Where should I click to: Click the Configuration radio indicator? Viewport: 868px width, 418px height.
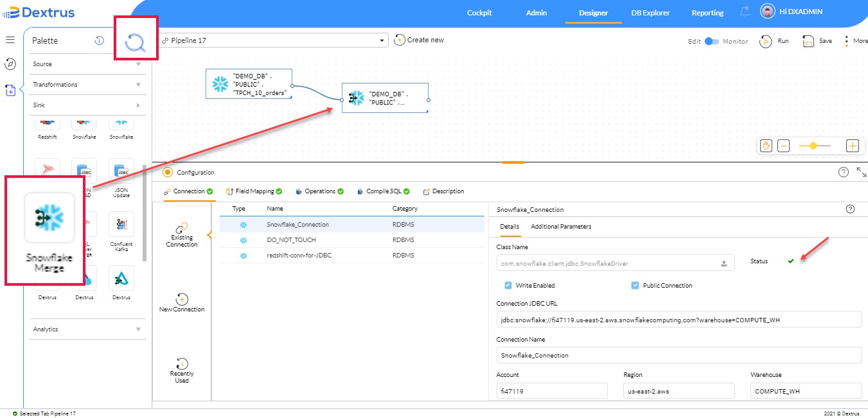pyautogui.click(x=168, y=172)
